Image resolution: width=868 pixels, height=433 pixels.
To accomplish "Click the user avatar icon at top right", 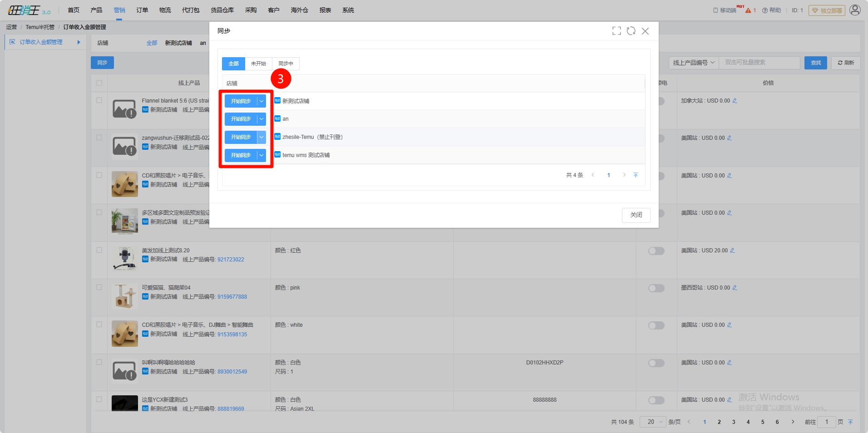I will click(x=855, y=10).
